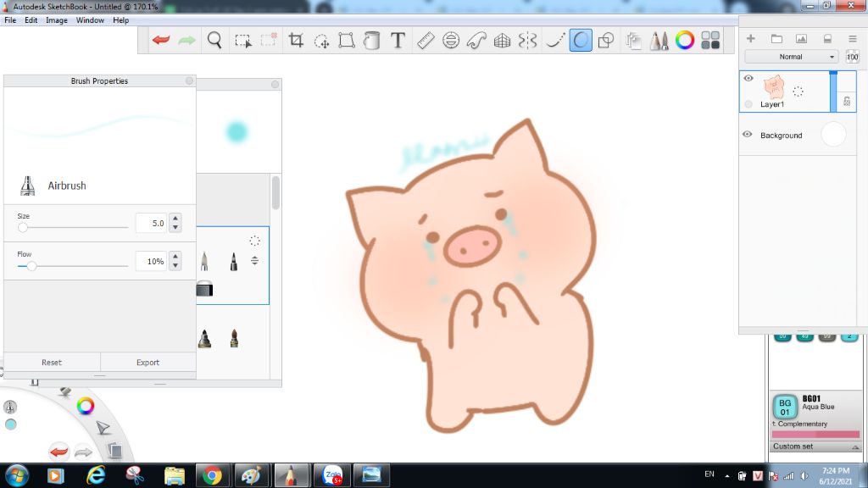
Task: Open lagoon color wheel icon
Action: click(x=86, y=406)
